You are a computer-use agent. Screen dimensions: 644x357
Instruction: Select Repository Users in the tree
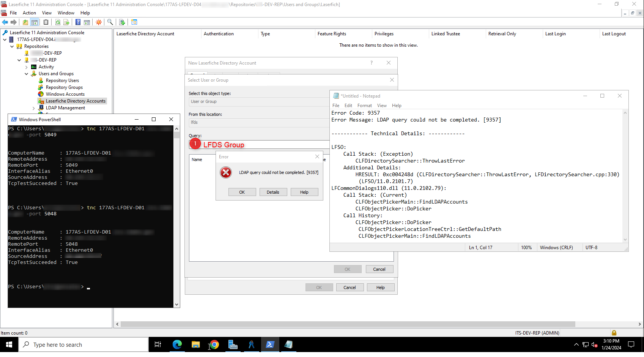coord(62,81)
